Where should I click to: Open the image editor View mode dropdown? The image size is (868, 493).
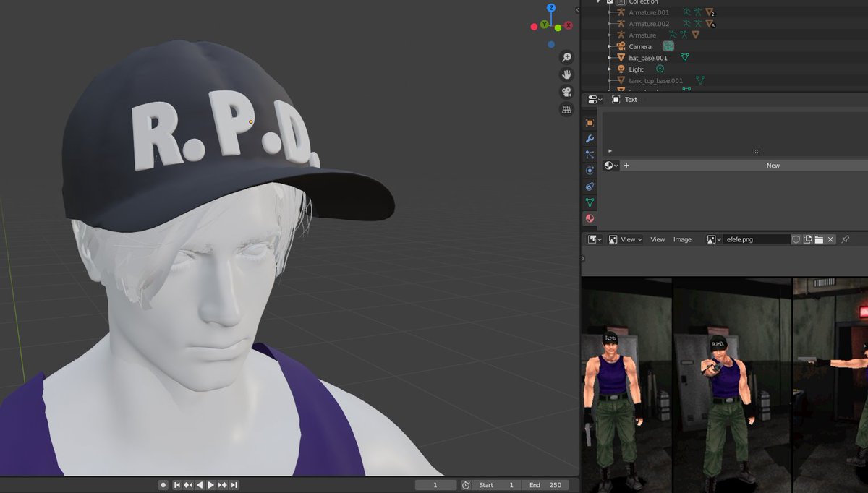click(x=625, y=239)
